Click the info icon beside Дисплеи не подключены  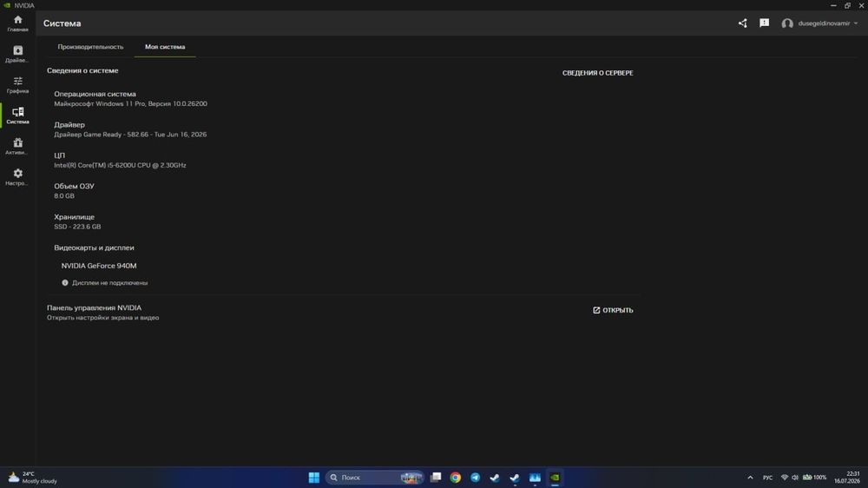(x=65, y=282)
